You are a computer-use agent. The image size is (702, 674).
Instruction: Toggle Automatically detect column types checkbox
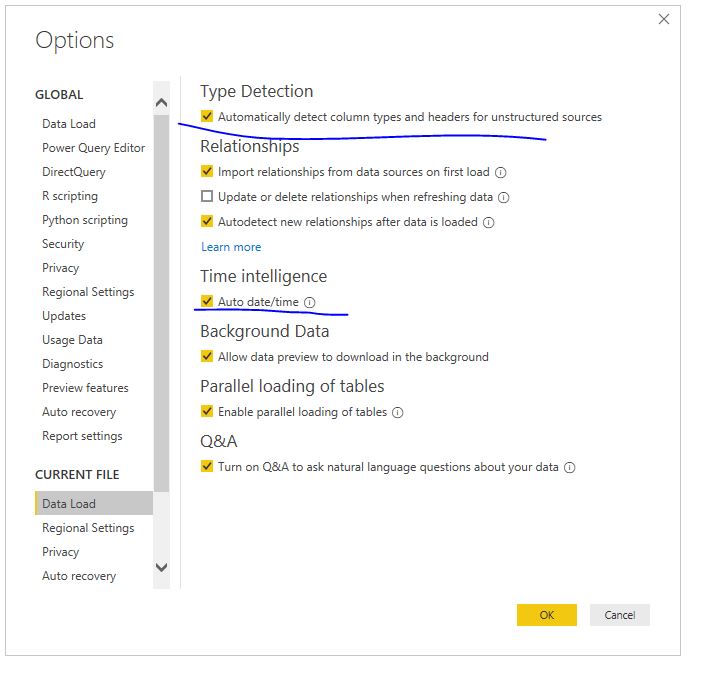coord(207,116)
